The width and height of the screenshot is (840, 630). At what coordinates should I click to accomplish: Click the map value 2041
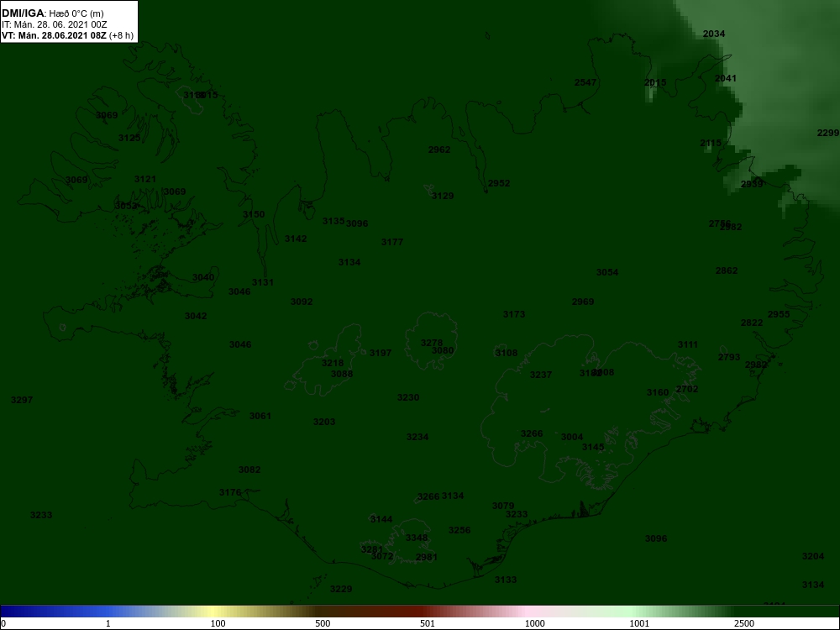(x=726, y=78)
